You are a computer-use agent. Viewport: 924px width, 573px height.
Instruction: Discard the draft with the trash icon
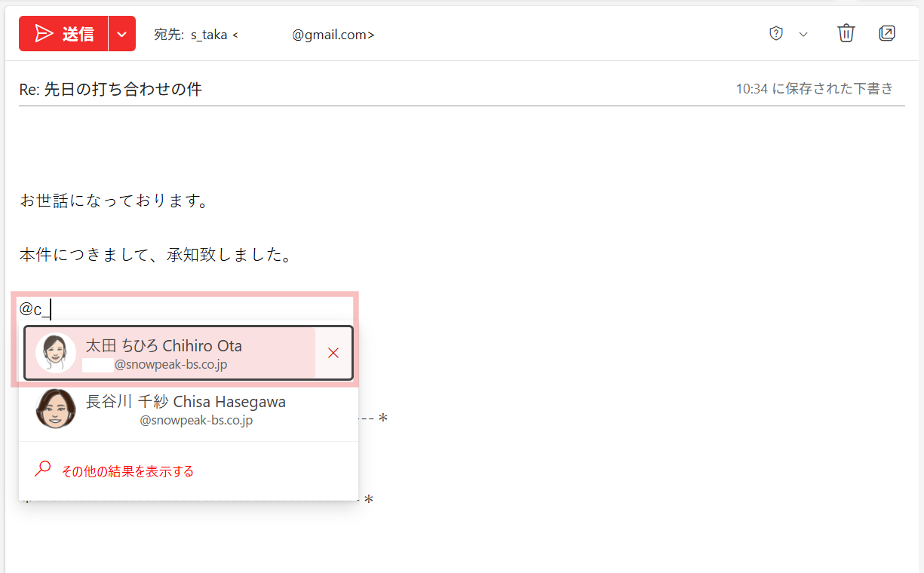[x=846, y=34]
